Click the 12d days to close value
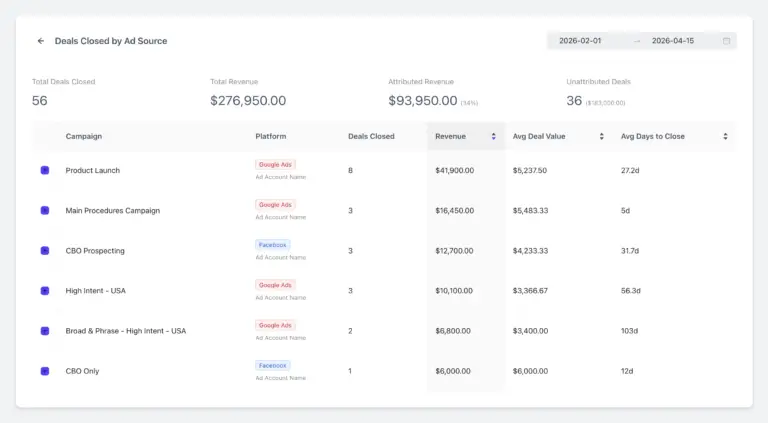 [x=627, y=371]
